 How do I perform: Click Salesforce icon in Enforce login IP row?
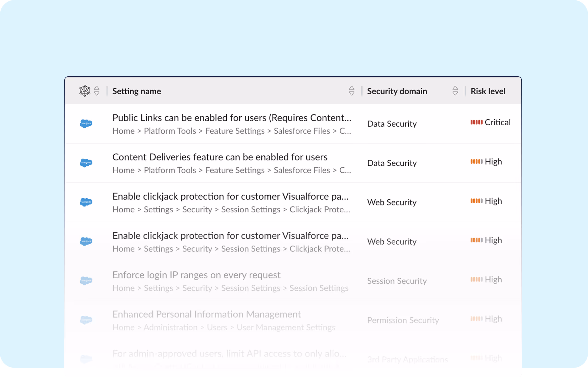tap(86, 280)
